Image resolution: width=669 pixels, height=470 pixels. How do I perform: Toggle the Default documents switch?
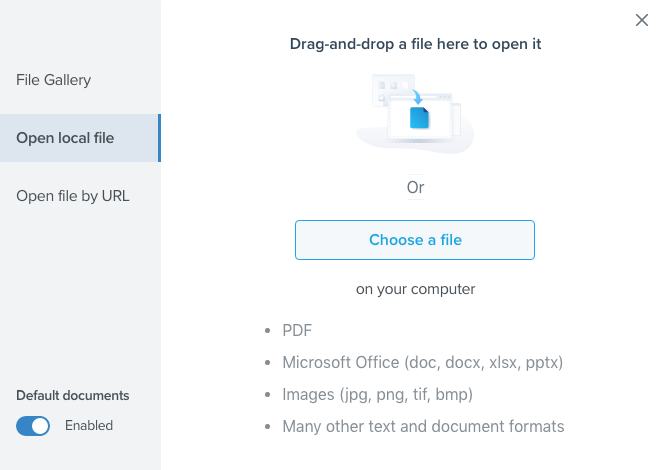pyautogui.click(x=33, y=426)
